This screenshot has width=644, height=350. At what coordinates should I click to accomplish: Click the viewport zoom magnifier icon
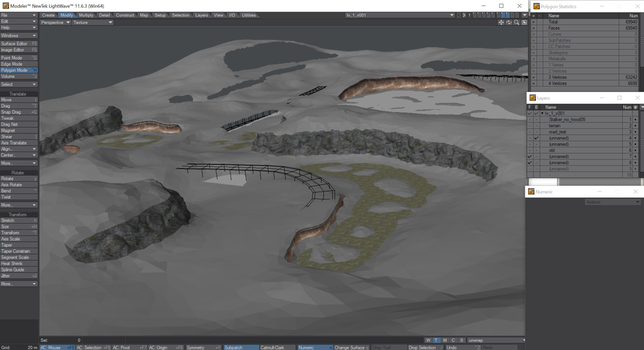pos(516,23)
